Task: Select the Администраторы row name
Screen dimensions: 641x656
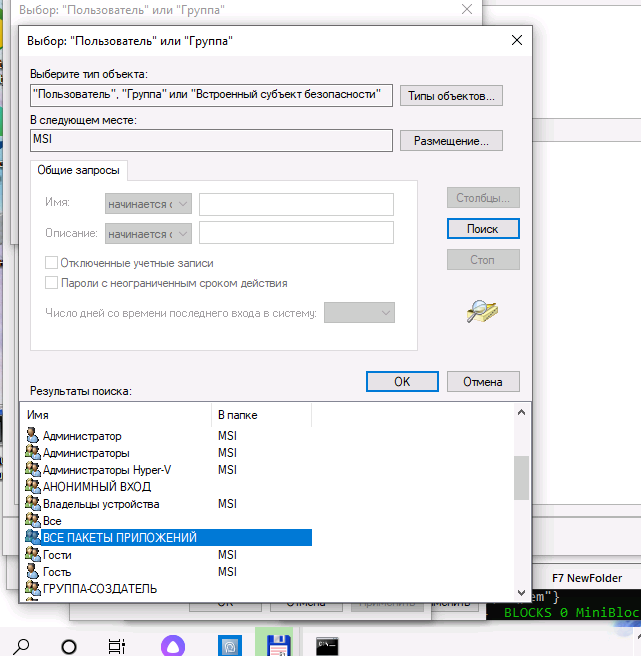Action: tap(86, 453)
